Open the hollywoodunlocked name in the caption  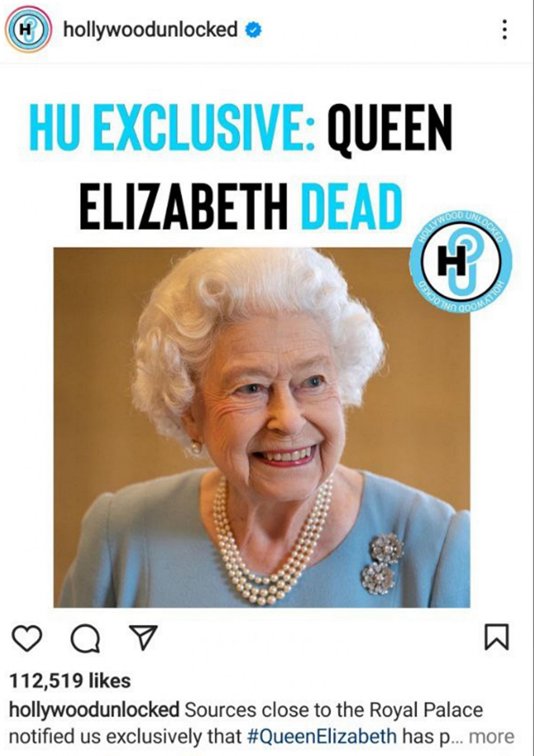pyautogui.click(x=94, y=710)
